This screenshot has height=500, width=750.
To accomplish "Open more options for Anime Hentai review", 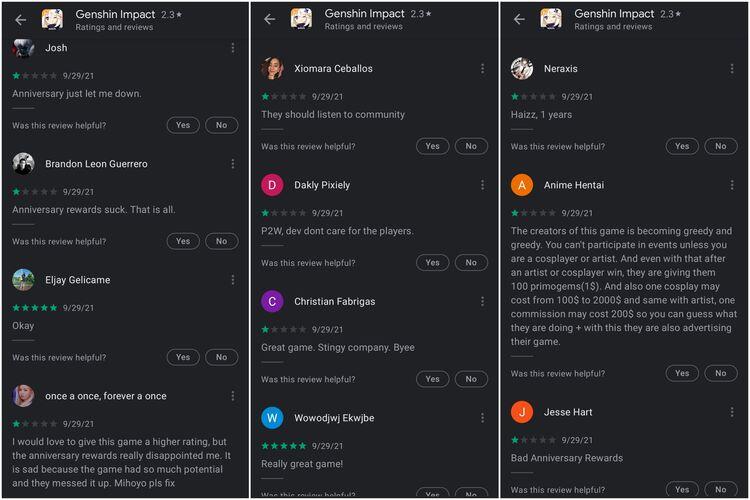I will pos(733,185).
